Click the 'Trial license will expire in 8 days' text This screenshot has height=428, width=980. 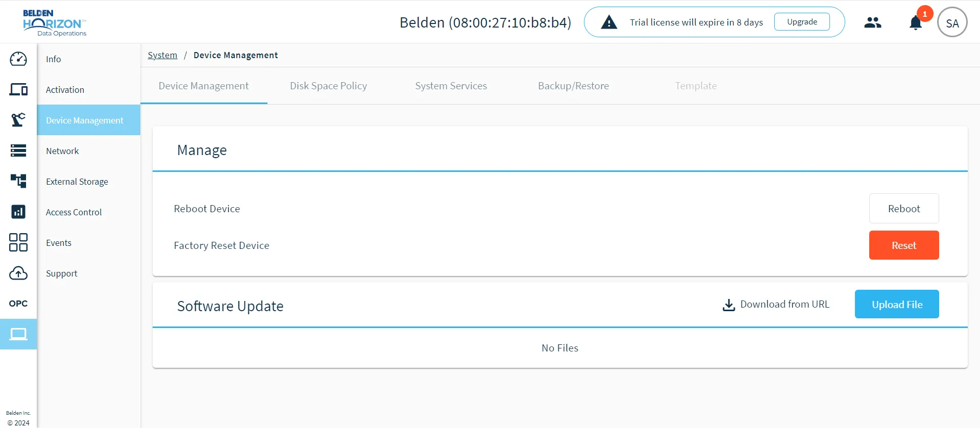(x=696, y=22)
